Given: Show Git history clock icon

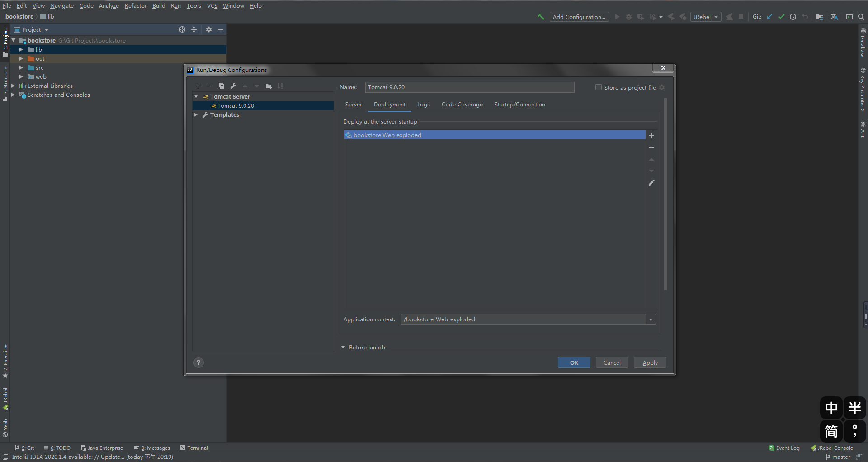Looking at the screenshot, I should click(x=793, y=17).
